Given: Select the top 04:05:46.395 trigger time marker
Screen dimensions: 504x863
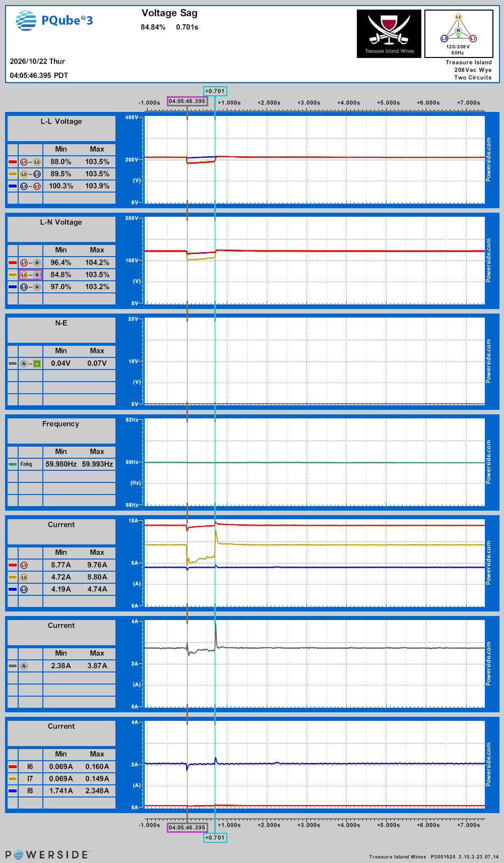Looking at the screenshot, I should 187,101.
